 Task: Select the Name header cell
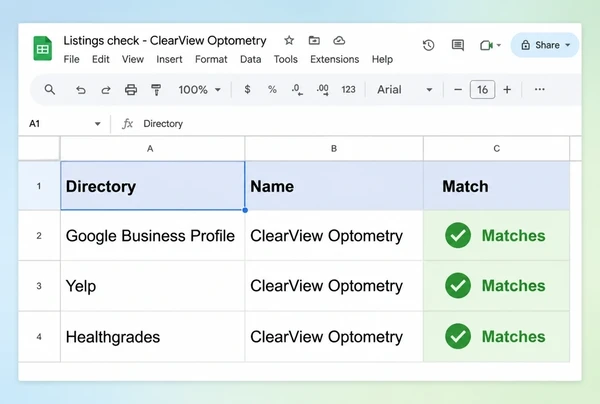(x=334, y=186)
